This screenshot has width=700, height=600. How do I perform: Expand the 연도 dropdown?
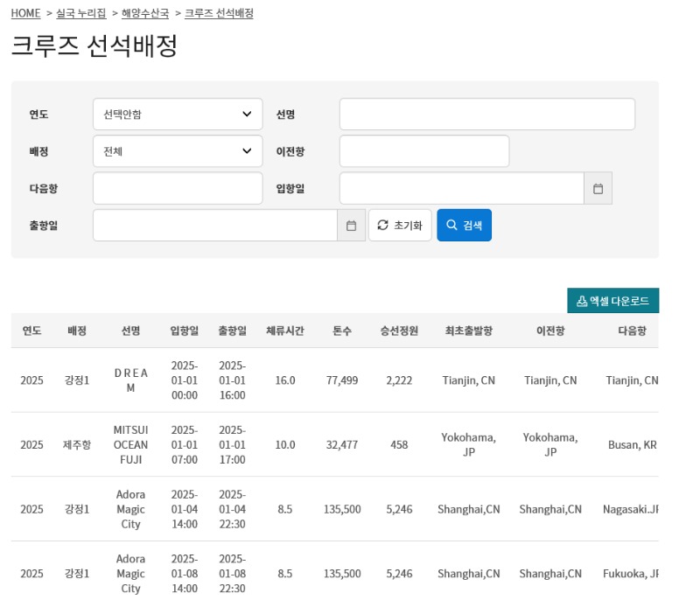click(178, 115)
